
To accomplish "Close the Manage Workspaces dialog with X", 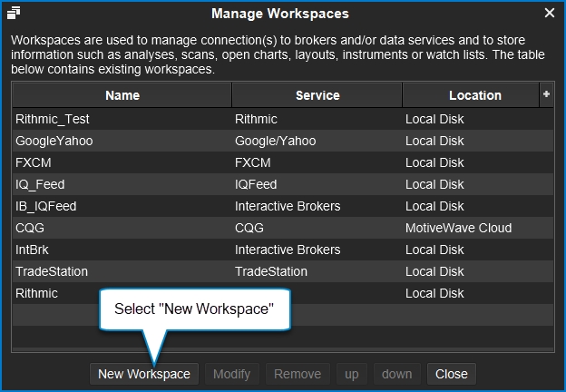I will 550,13.
